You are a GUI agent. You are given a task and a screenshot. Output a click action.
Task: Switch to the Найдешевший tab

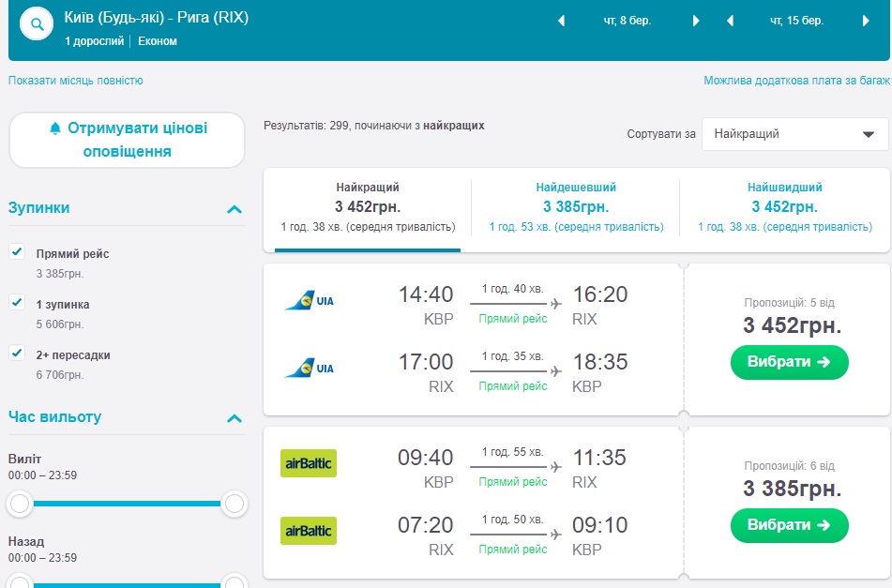(x=575, y=206)
